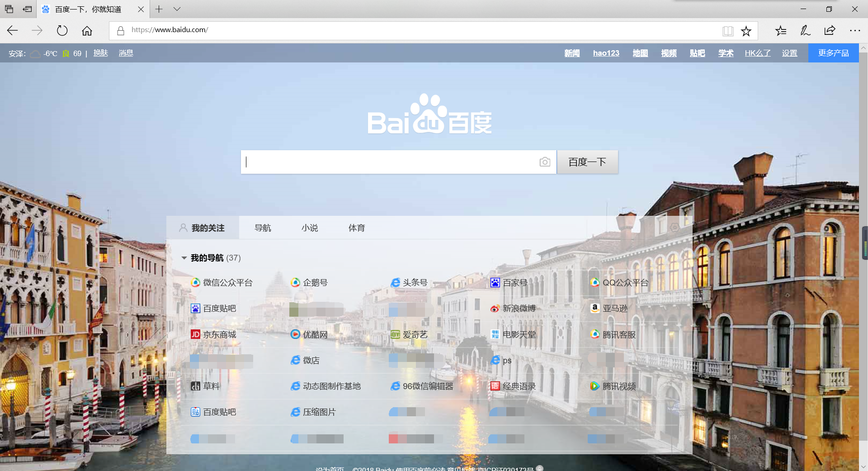Click the 更多产品 button

click(833, 53)
